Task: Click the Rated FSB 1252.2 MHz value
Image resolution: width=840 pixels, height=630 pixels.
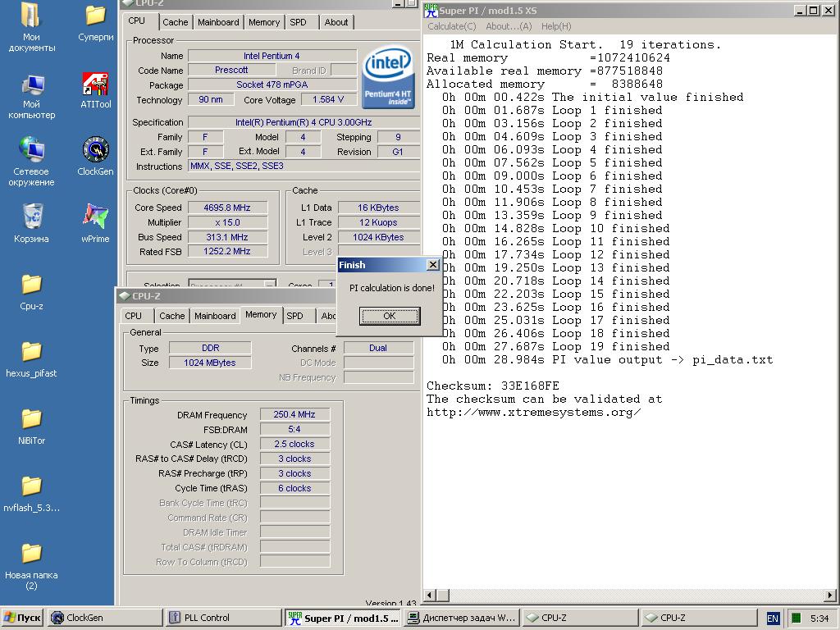Action: pyautogui.click(x=227, y=251)
